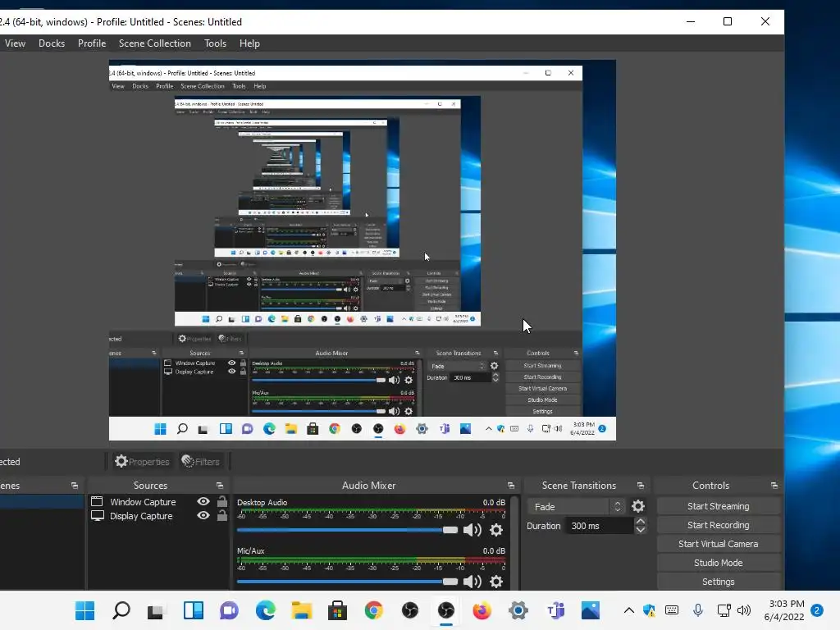This screenshot has height=630, width=840.
Task: Switch to the first OBS Studio taskbar icon
Action: click(410, 610)
